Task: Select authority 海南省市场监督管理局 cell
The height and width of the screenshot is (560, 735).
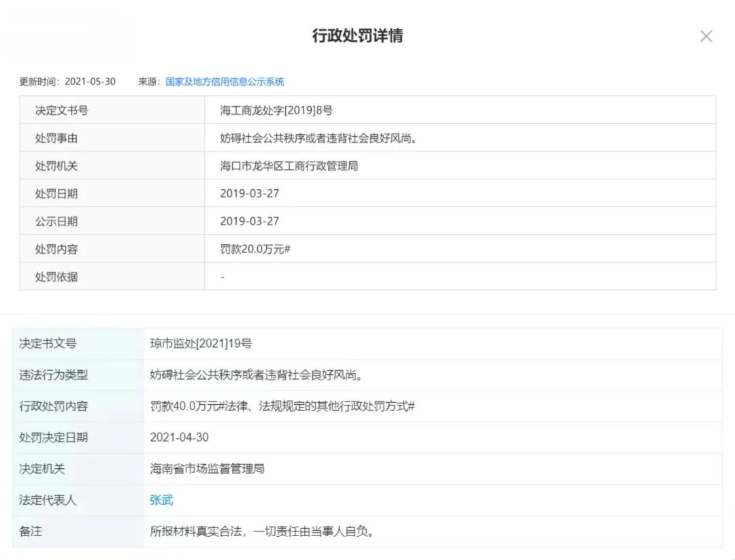Action: point(207,469)
